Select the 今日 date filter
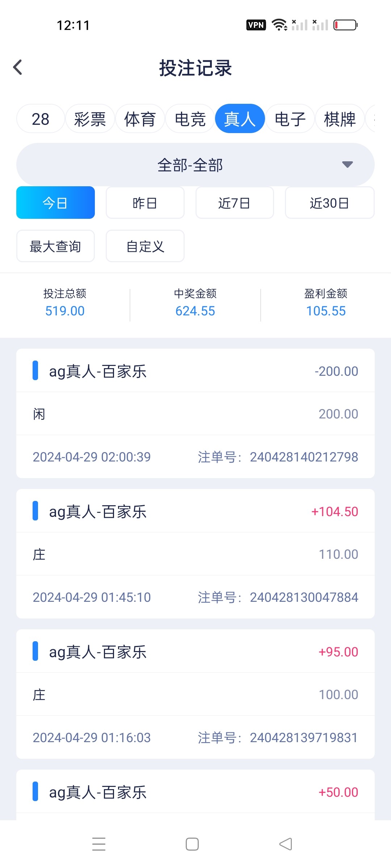The height and width of the screenshot is (868, 391). click(x=55, y=203)
